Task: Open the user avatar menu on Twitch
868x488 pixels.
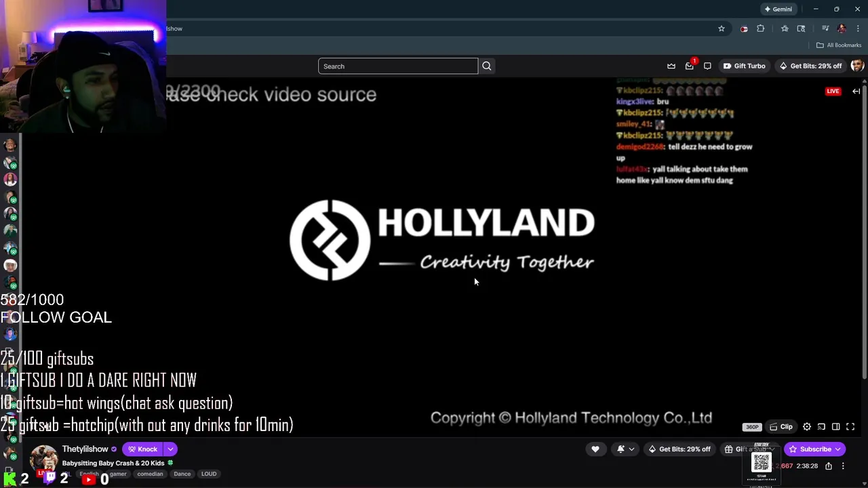Action: point(857,66)
